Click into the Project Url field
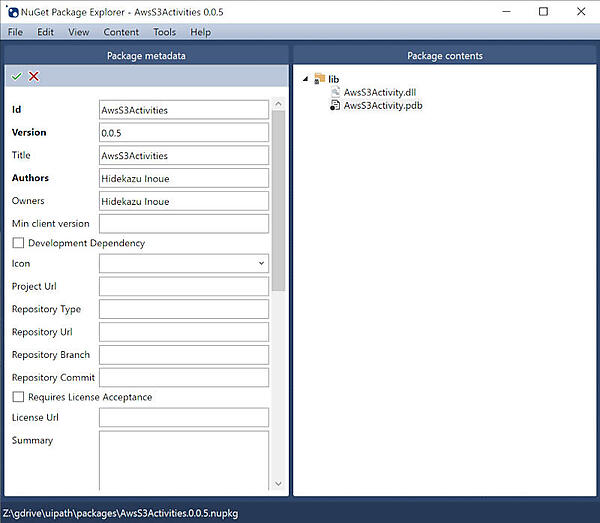 (184, 287)
